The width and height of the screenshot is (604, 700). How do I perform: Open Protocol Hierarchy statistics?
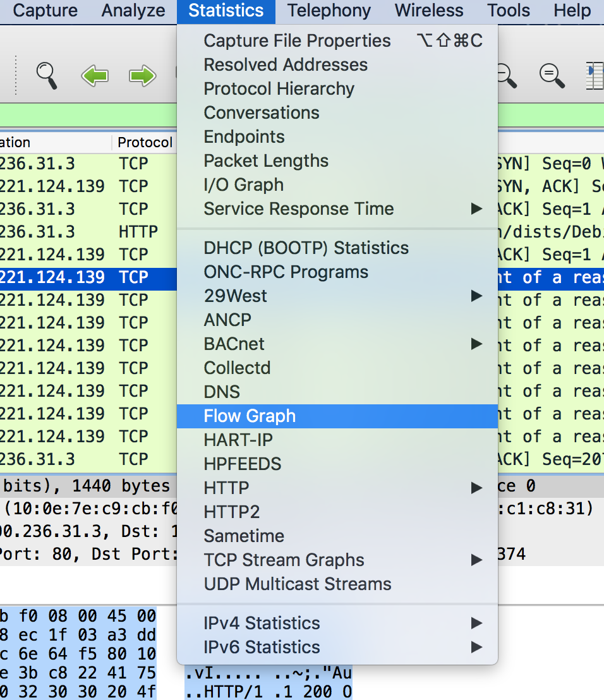(337, 89)
